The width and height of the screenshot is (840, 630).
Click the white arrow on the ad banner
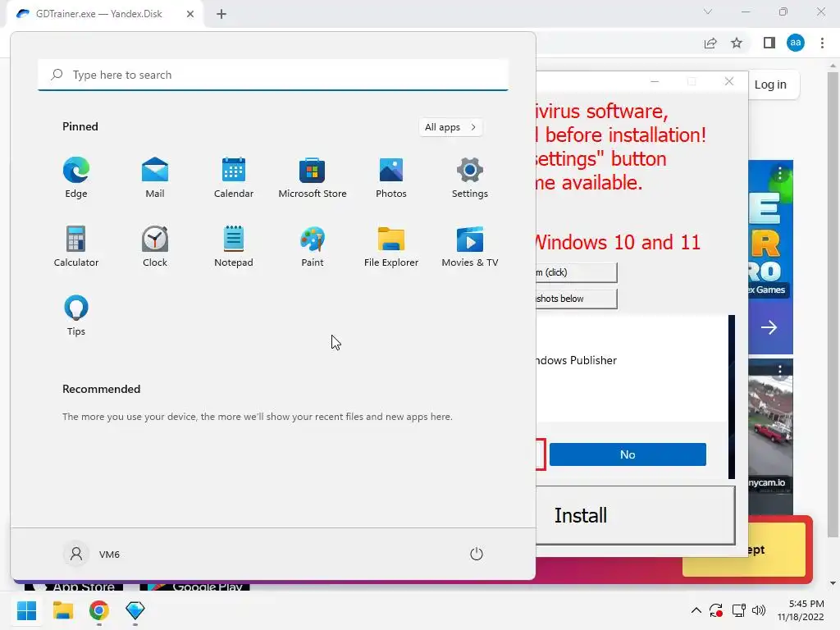[x=769, y=327]
